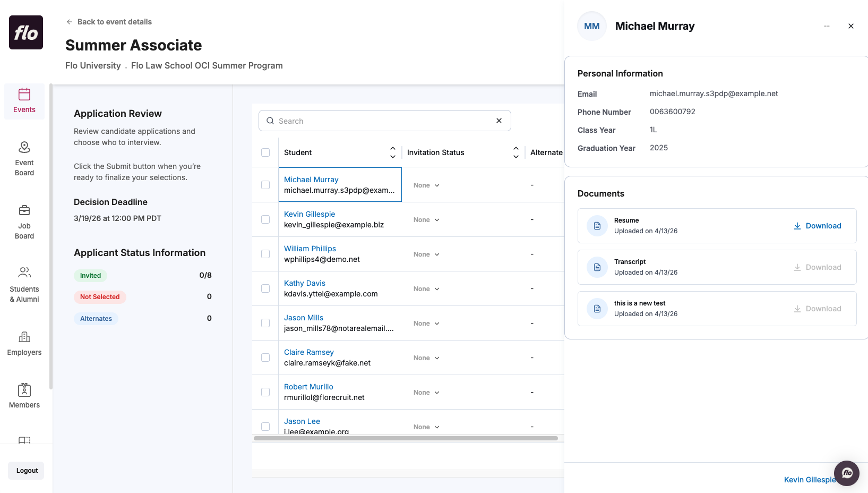The height and width of the screenshot is (493, 868).
Task: Click the Logout button
Action: coord(26,471)
